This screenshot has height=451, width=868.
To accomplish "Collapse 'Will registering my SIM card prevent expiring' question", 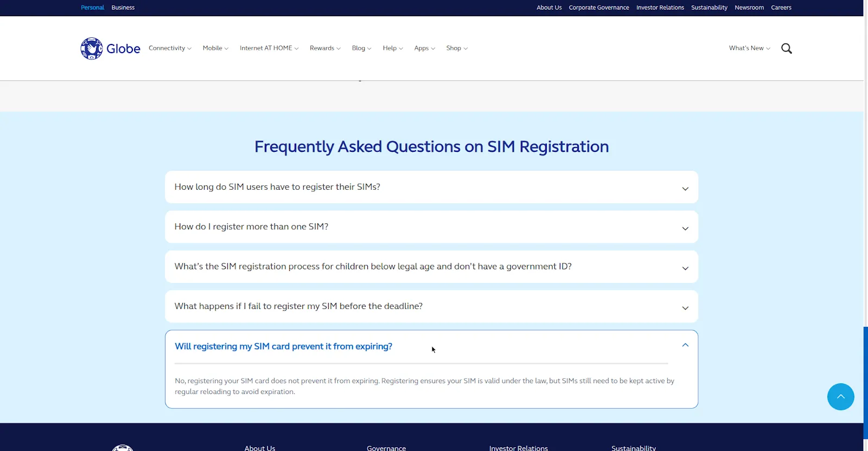I will (431, 346).
